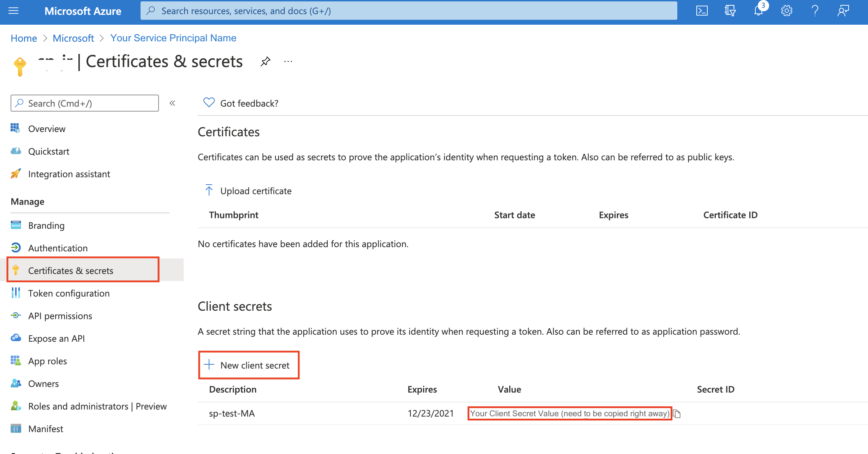Image resolution: width=868 pixels, height=454 pixels.
Task: Expand the Token configuration section
Action: pyautogui.click(x=69, y=293)
